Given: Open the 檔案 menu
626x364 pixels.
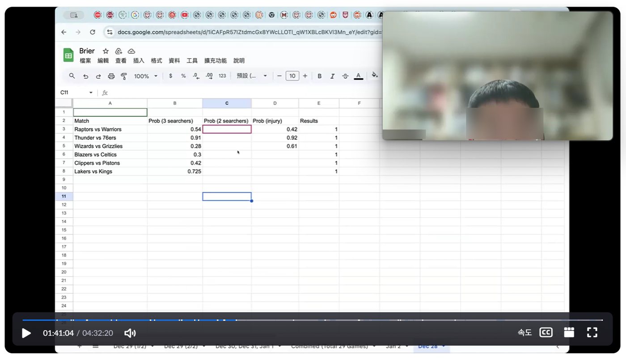Looking at the screenshot, I should 85,61.
